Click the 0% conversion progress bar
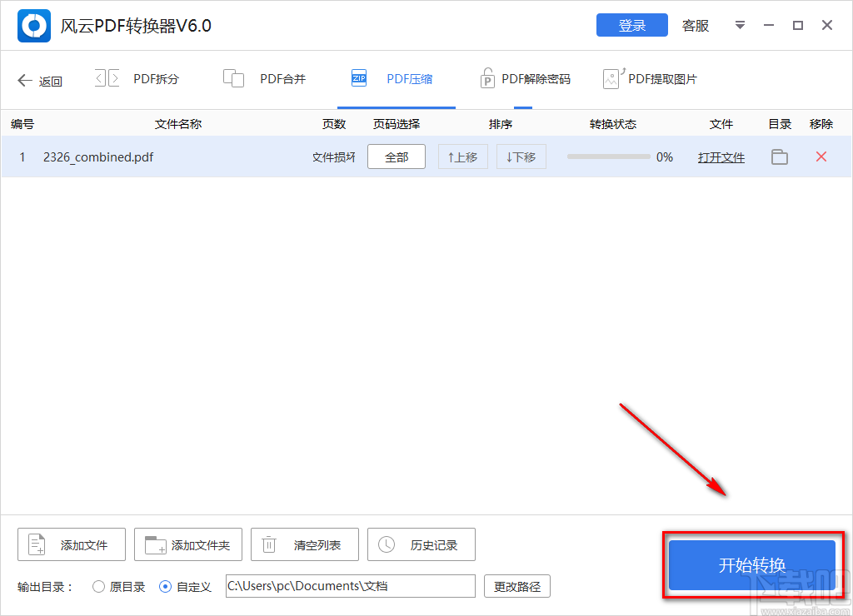Screen dimensions: 853x616 pos(608,156)
